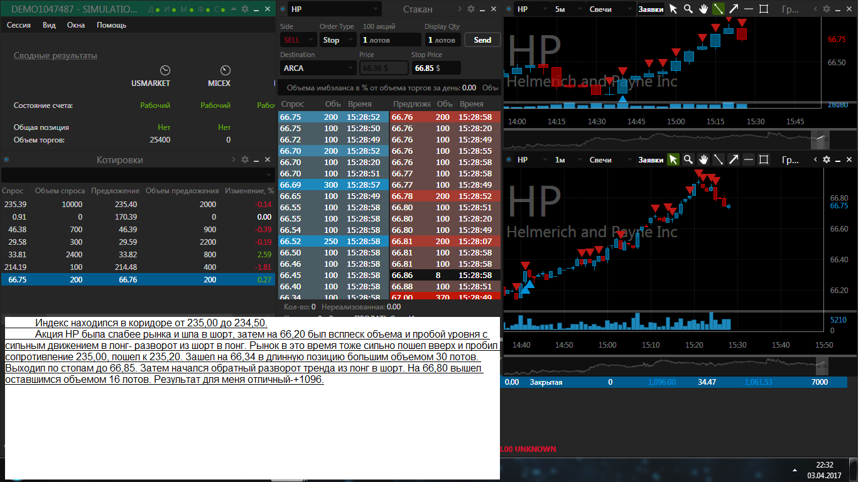Click the Стакан panel title
868x482 pixels.
pos(417,9)
